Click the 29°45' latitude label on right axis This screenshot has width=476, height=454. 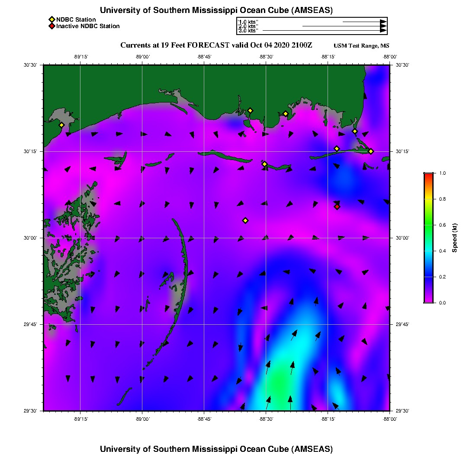402,324
